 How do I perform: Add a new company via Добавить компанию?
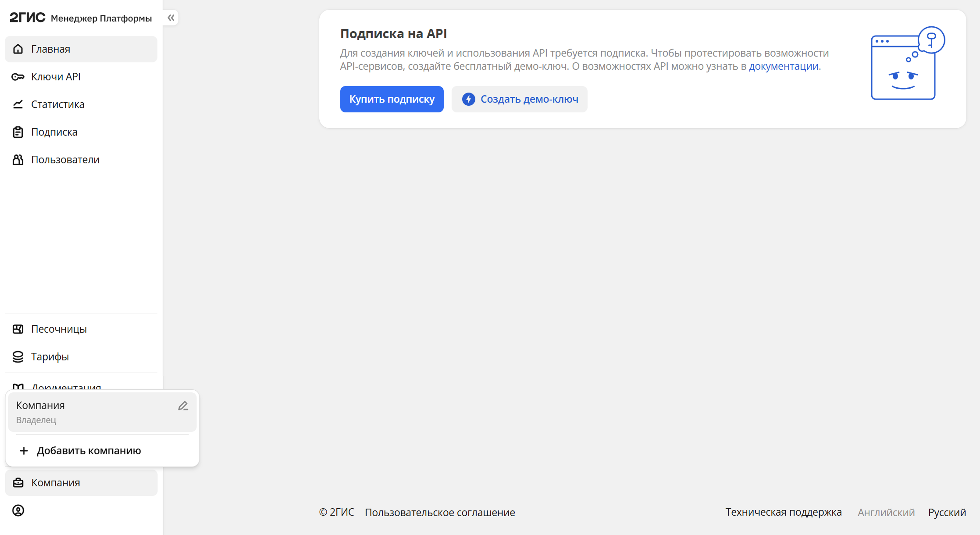(x=89, y=451)
